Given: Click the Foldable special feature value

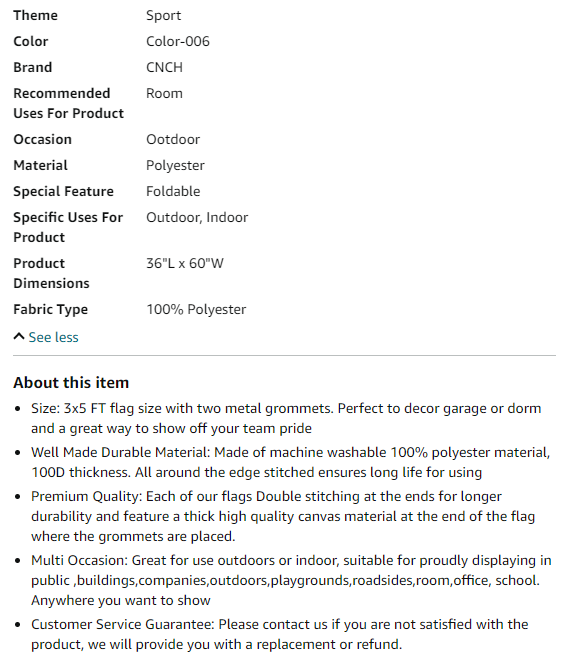Looking at the screenshot, I should [173, 191].
